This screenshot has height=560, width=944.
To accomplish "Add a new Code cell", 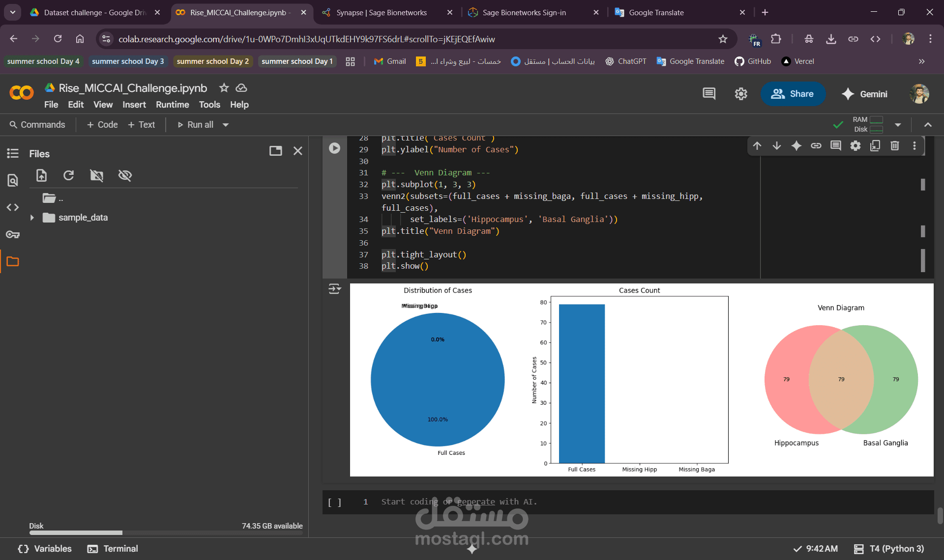I will [x=102, y=125].
